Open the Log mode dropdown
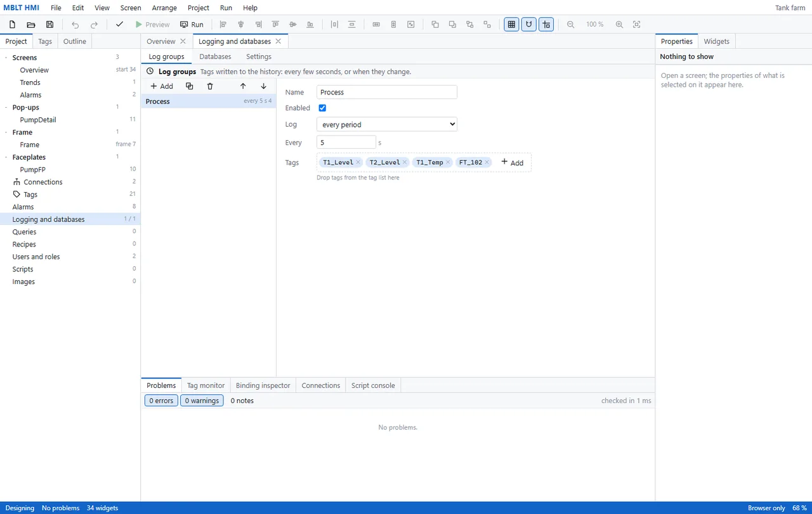Image resolution: width=812 pixels, height=514 pixels. 387,125
